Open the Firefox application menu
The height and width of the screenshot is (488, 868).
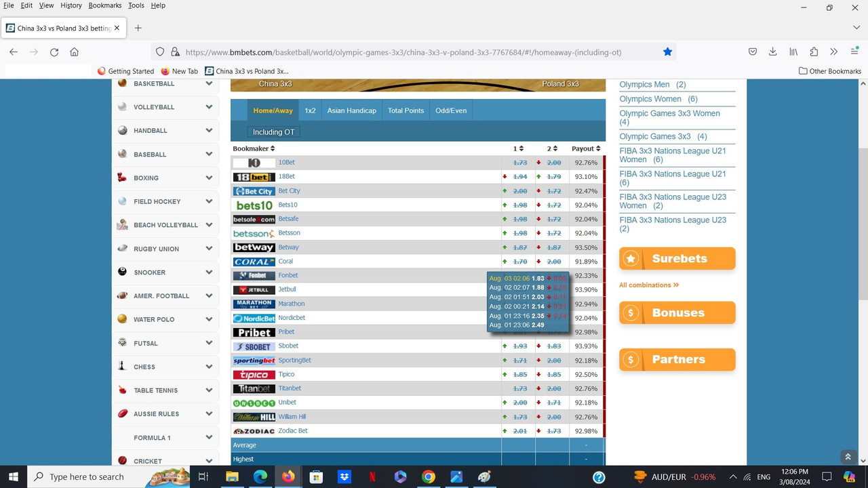tap(854, 52)
